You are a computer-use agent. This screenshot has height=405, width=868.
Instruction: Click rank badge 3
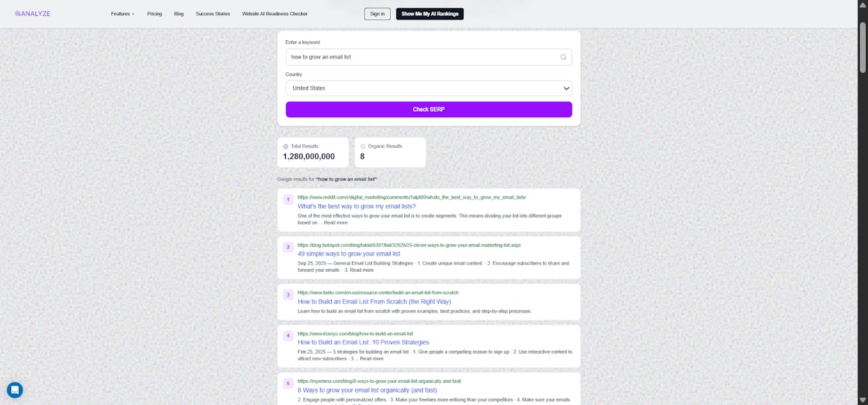point(288,295)
